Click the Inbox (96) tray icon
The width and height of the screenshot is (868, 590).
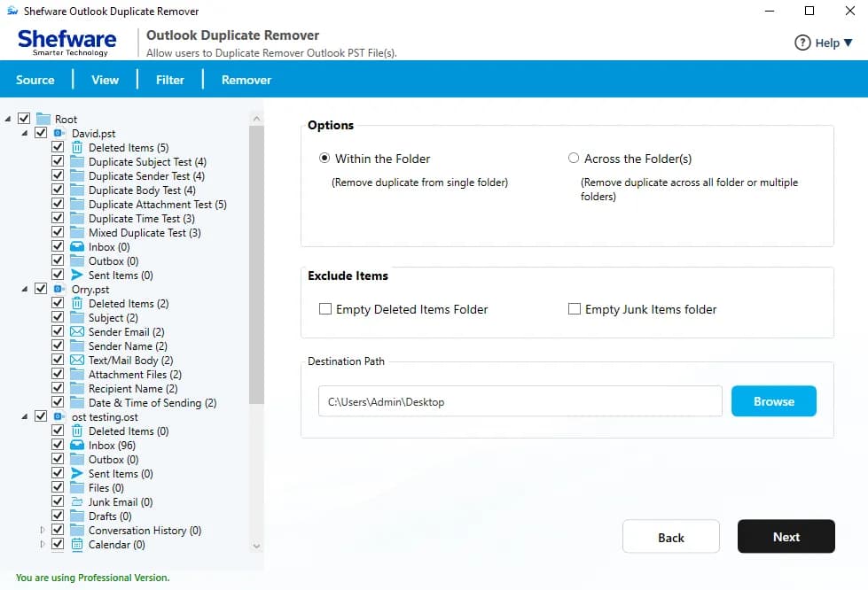(77, 445)
